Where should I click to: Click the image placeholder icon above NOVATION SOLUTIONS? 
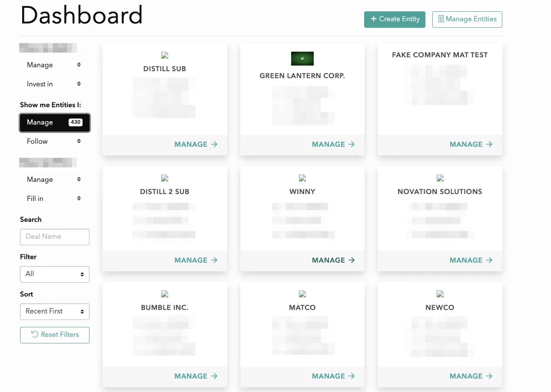pyautogui.click(x=440, y=178)
